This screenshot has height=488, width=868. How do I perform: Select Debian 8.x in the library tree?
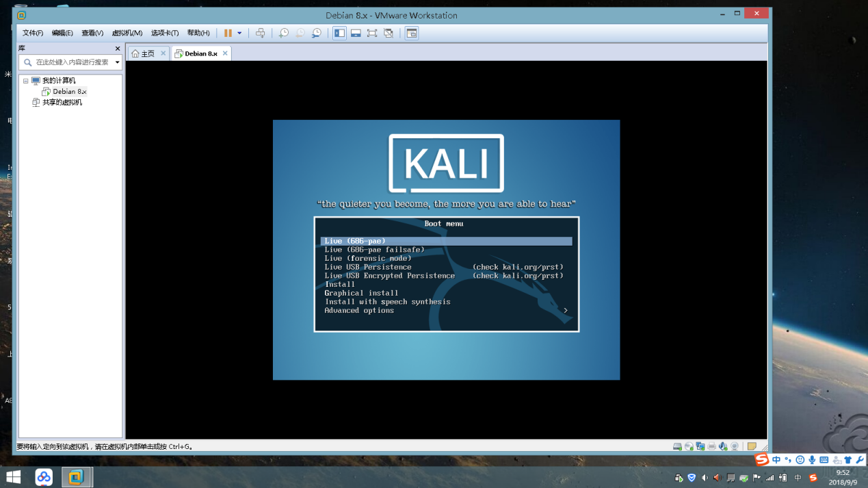click(x=69, y=91)
